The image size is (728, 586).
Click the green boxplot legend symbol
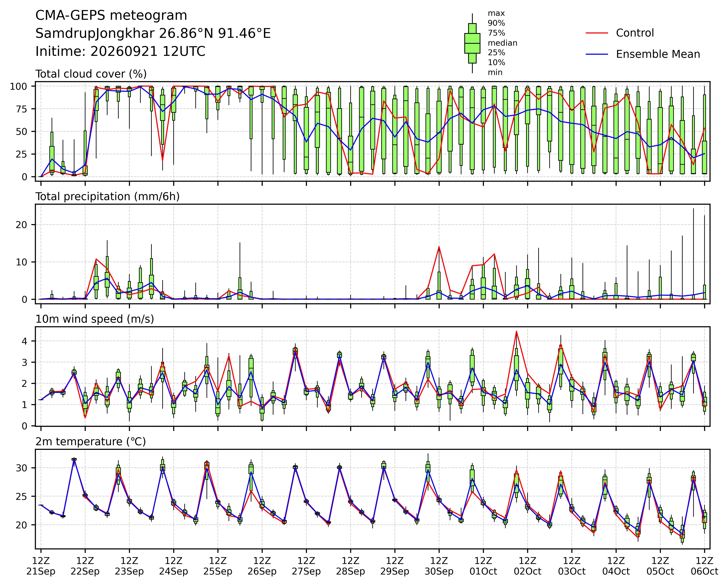(472, 43)
